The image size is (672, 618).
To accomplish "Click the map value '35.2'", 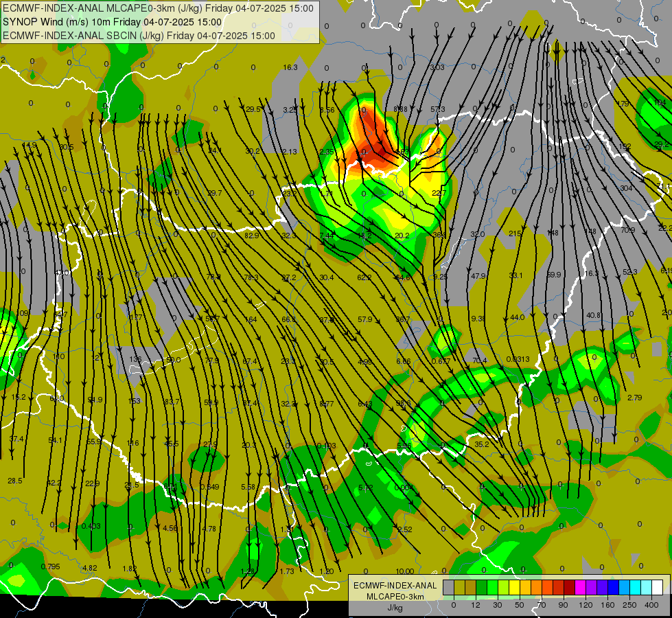I will tap(482, 444).
